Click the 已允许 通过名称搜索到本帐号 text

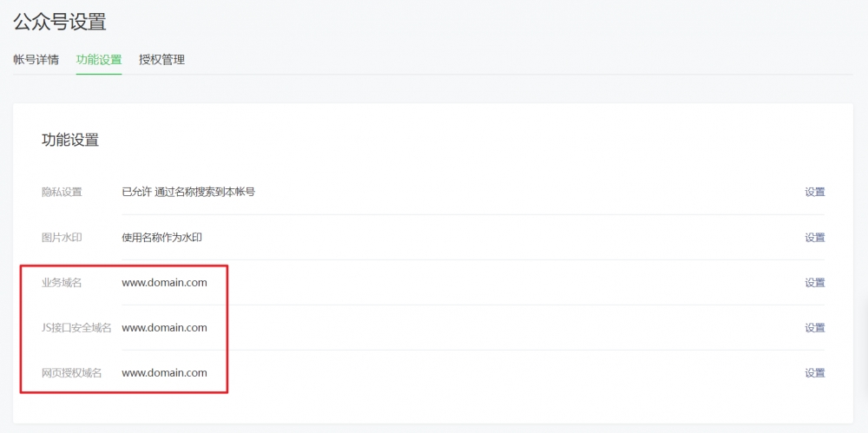[x=188, y=192]
